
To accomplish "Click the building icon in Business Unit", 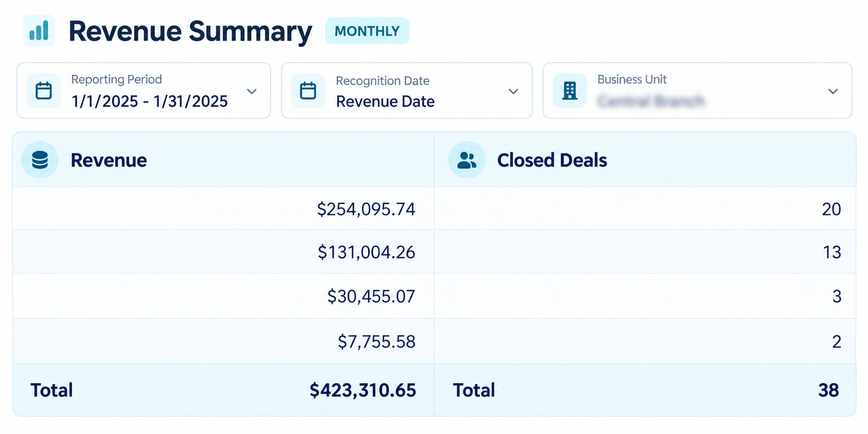I will point(570,91).
